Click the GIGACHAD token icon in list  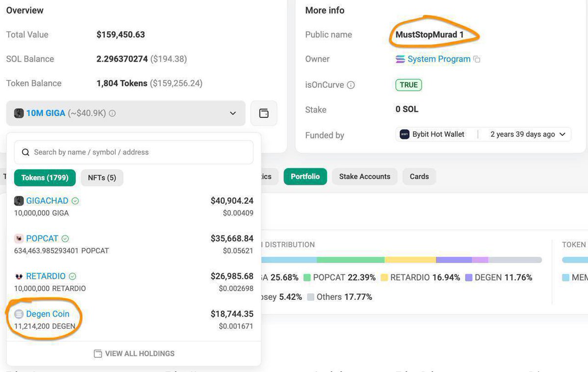(19, 201)
